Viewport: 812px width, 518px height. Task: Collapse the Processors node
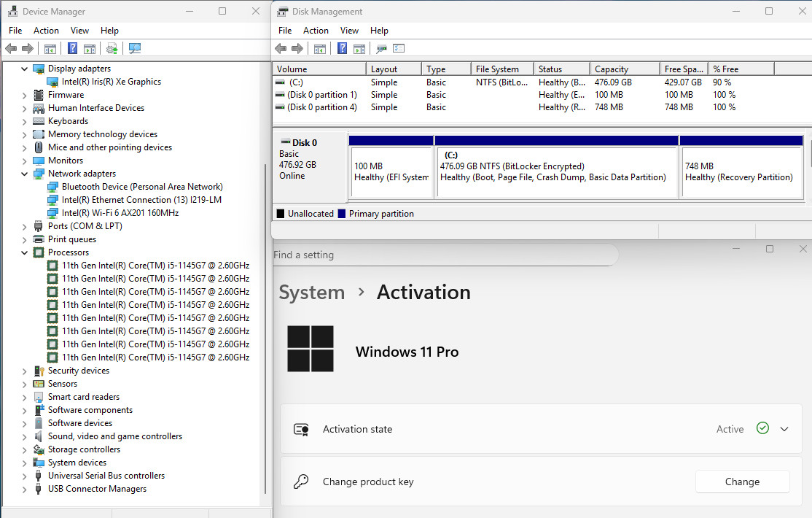coord(24,252)
